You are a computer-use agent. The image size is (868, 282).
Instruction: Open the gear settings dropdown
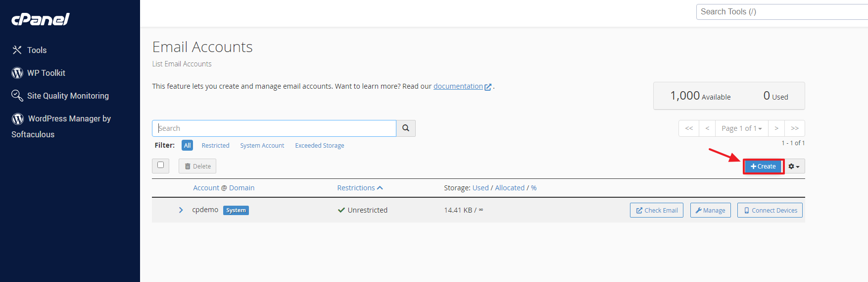click(794, 167)
